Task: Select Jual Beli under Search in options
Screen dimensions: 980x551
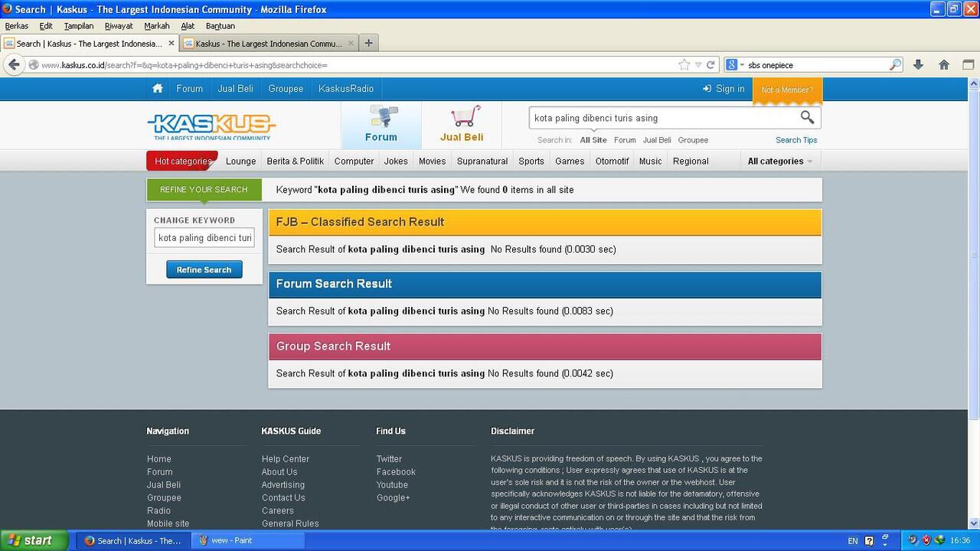Action: [x=657, y=140]
